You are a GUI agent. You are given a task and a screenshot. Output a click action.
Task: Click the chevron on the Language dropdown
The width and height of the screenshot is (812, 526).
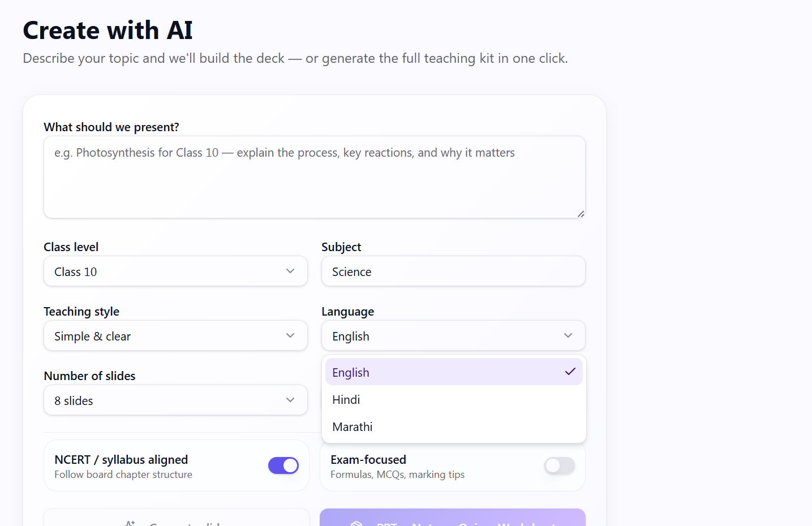568,335
